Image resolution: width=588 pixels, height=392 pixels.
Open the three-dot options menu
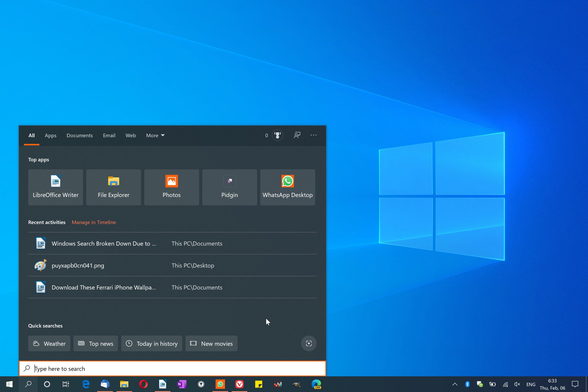(314, 135)
